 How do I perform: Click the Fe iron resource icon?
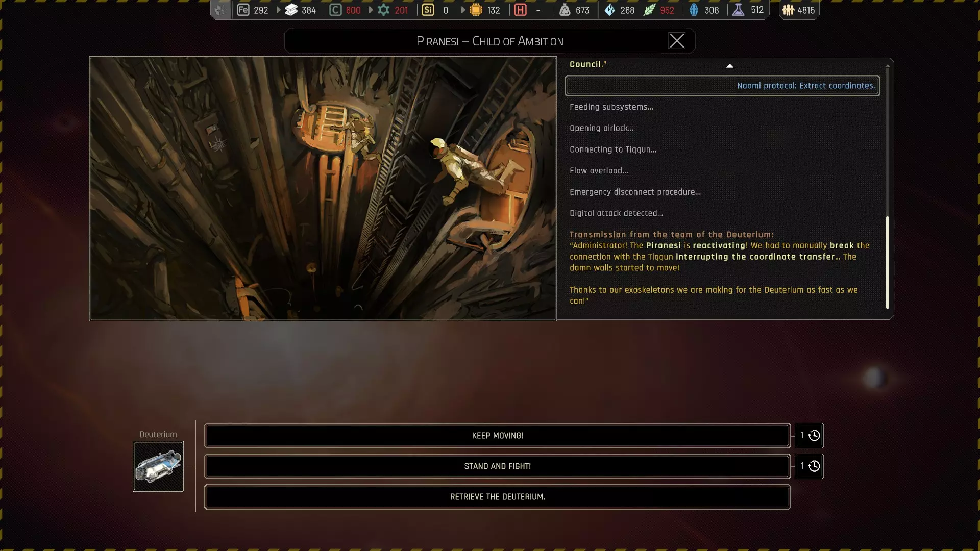pyautogui.click(x=243, y=10)
